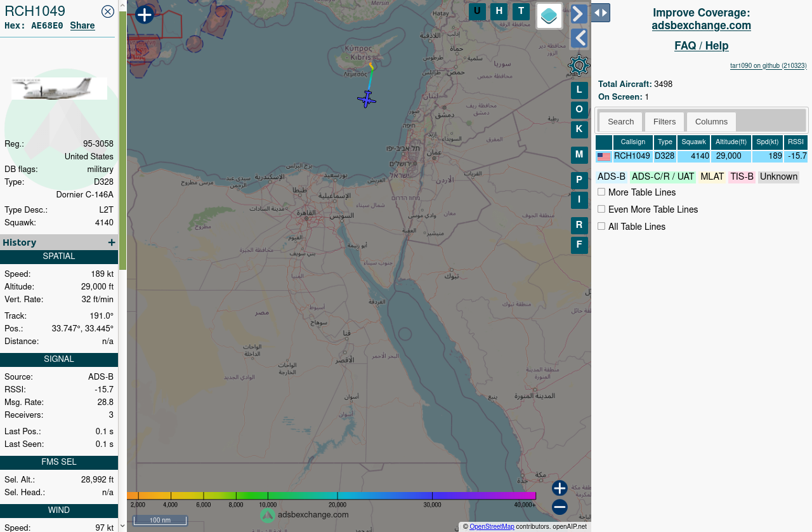Click the WIND section header
The image size is (812, 532).
(59, 510)
